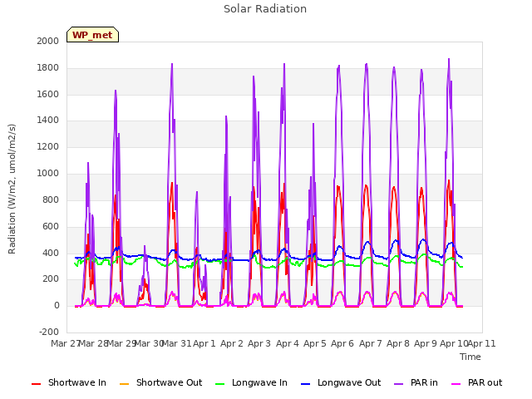Click the WP_met annotation label

pyautogui.click(x=92, y=35)
